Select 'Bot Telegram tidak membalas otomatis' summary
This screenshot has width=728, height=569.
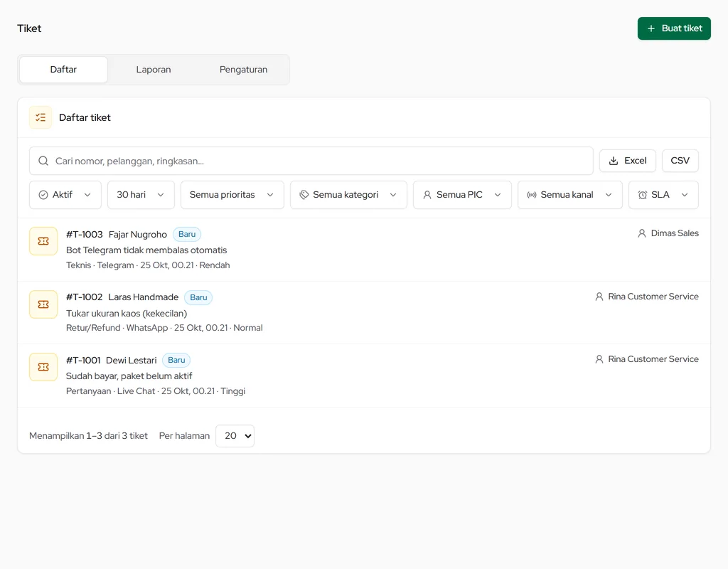(x=146, y=250)
